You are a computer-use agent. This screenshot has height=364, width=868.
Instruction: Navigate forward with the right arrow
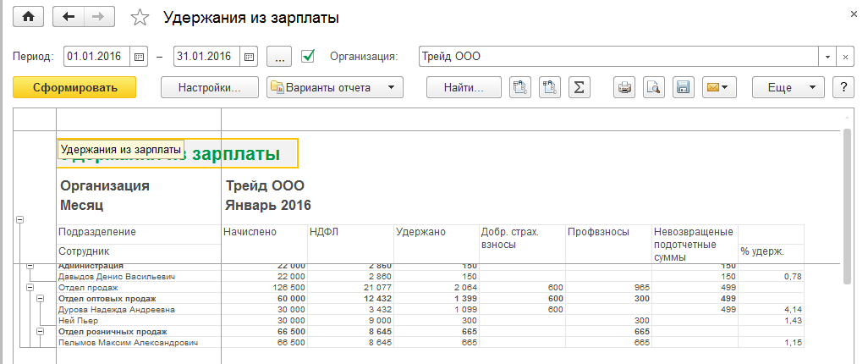[x=99, y=17]
